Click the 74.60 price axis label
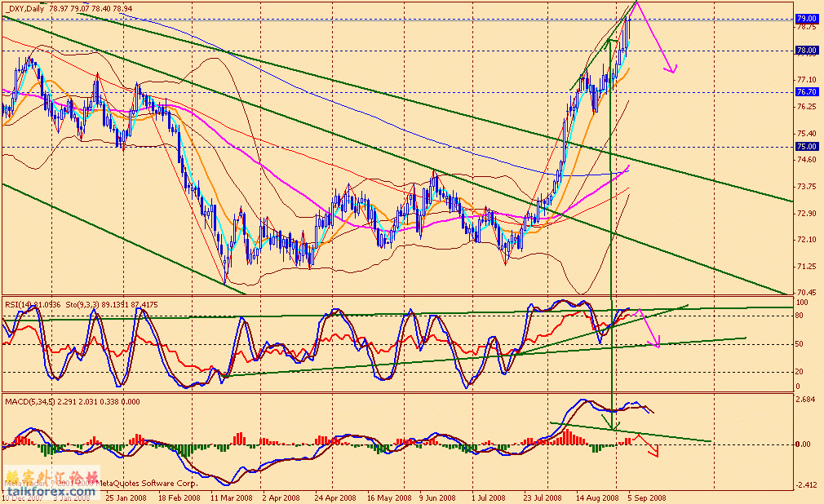The image size is (824, 504). 807,160
